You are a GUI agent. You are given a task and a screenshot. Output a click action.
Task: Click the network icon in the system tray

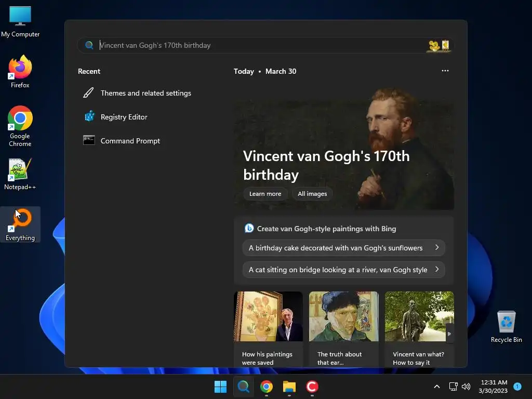click(x=453, y=387)
